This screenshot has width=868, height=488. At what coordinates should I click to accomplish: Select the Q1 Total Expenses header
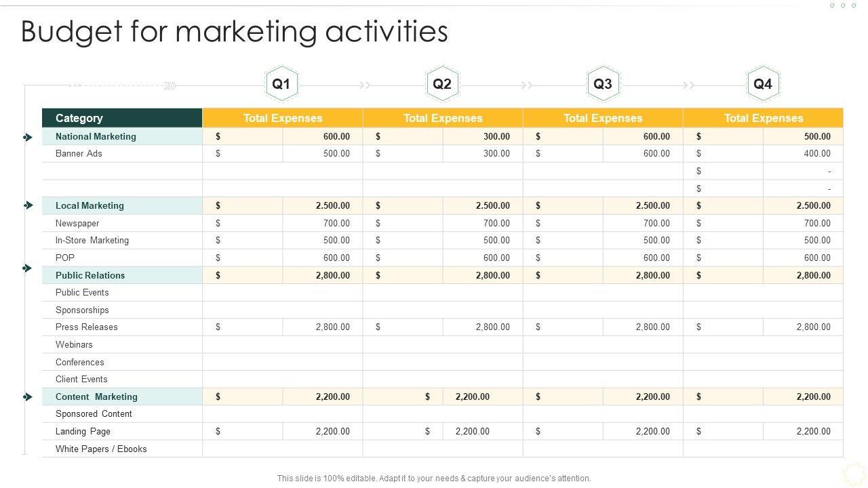click(x=283, y=118)
